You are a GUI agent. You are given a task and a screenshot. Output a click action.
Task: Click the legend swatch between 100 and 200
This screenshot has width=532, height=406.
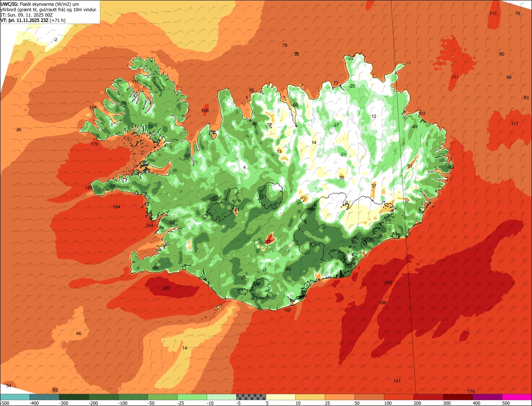[399, 397]
